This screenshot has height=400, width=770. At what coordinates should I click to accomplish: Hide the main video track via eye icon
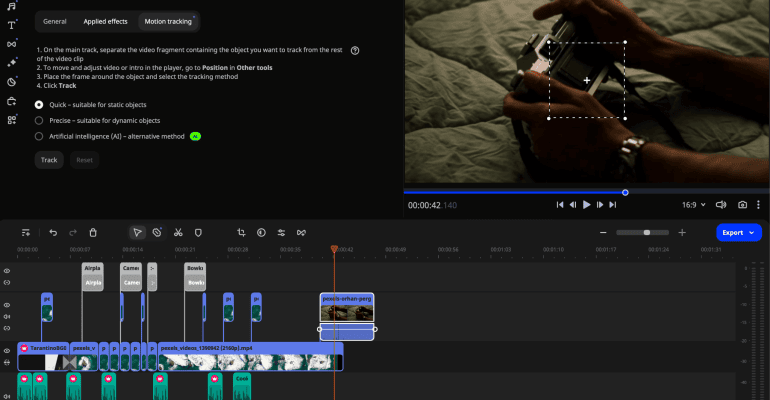pyautogui.click(x=7, y=351)
